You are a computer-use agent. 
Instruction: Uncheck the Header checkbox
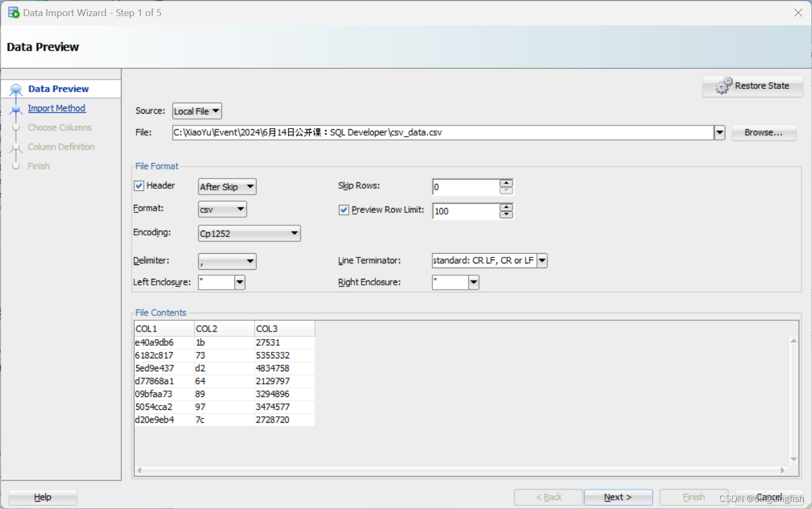138,186
